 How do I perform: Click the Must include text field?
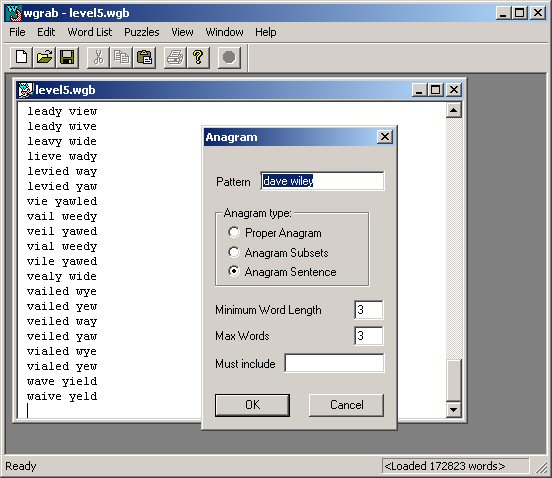pos(334,363)
